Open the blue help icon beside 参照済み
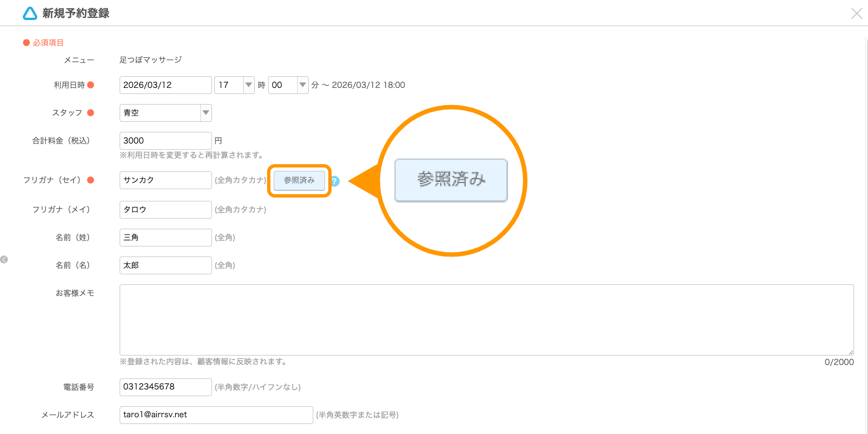 pyautogui.click(x=333, y=181)
